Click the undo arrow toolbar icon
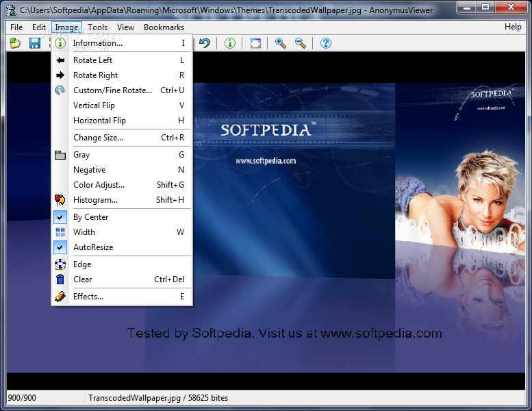This screenshot has height=411, width=532. 205,43
